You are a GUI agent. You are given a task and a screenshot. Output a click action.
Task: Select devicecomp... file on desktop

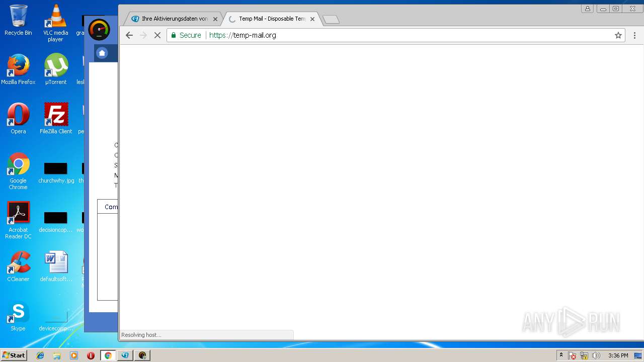tap(56, 321)
